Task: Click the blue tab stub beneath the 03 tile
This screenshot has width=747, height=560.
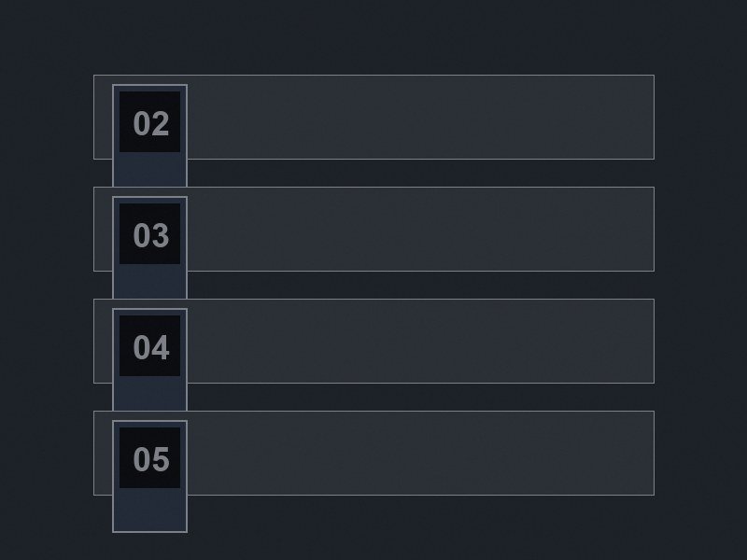Action: pyautogui.click(x=149, y=281)
